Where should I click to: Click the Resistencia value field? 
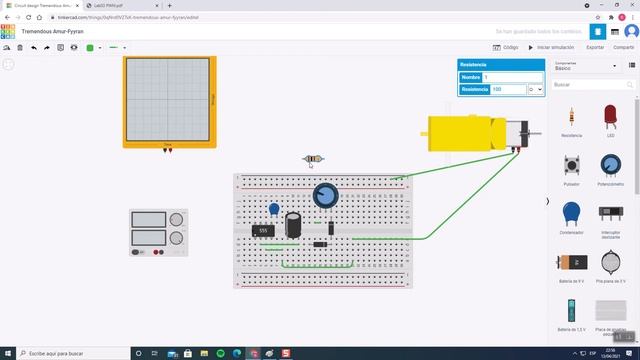pyautogui.click(x=508, y=89)
